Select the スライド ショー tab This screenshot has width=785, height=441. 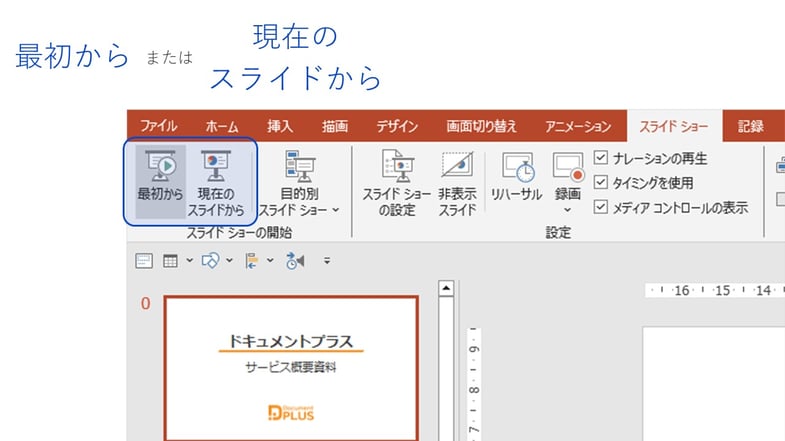(x=674, y=126)
